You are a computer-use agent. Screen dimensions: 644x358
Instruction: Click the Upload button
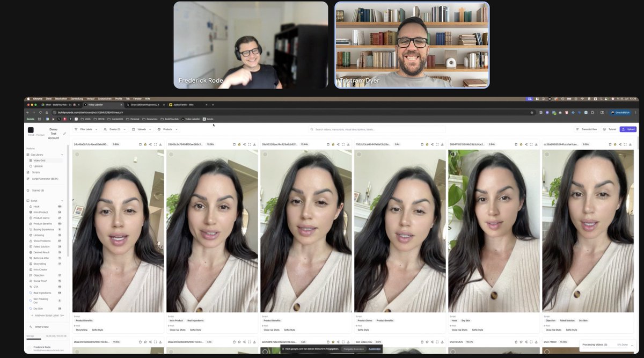click(628, 129)
